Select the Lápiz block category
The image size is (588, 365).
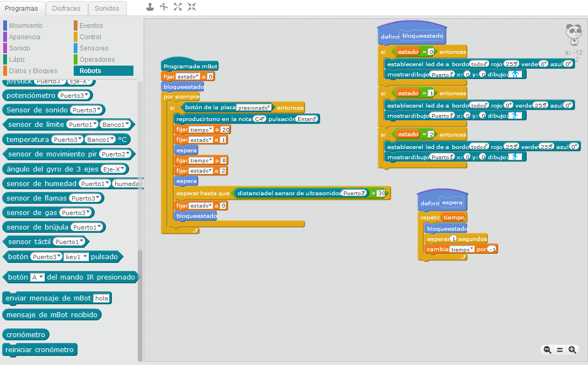pyautogui.click(x=17, y=59)
